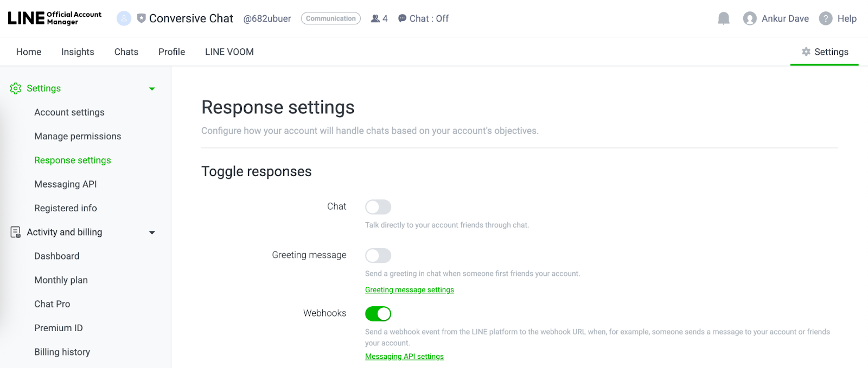Open the Insights tab
Image resolution: width=868 pixels, height=368 pixels.
(78, 51)
